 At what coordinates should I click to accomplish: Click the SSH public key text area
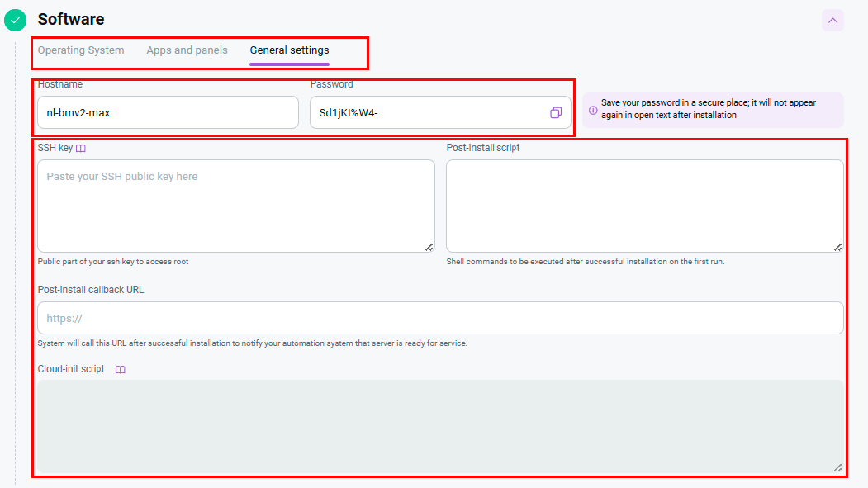click(x=235, y=206)
